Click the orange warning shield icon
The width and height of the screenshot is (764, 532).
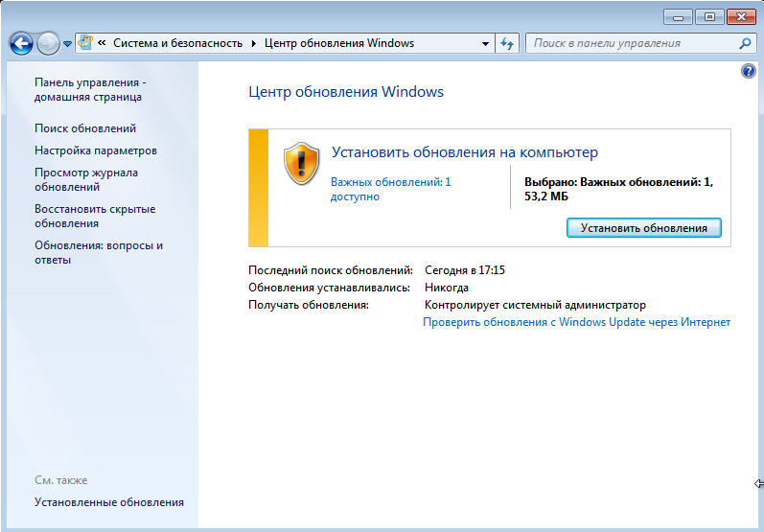[302, 164]
